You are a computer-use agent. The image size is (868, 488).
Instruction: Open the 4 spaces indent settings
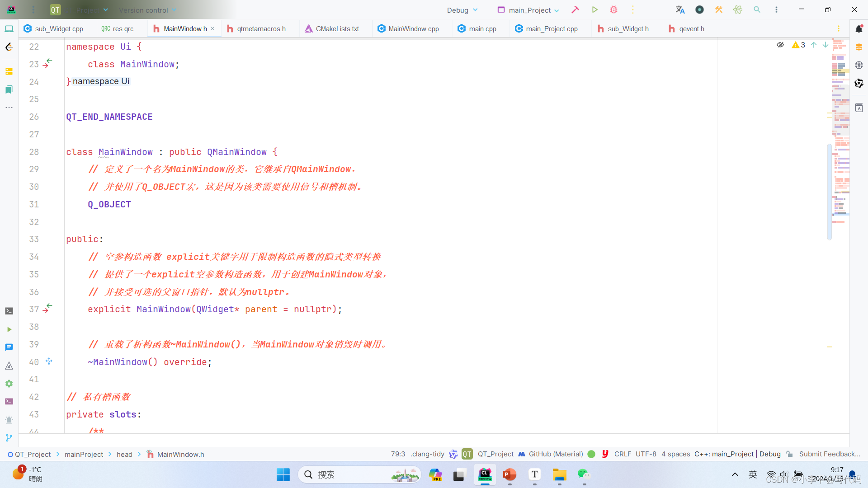point(675,454)
